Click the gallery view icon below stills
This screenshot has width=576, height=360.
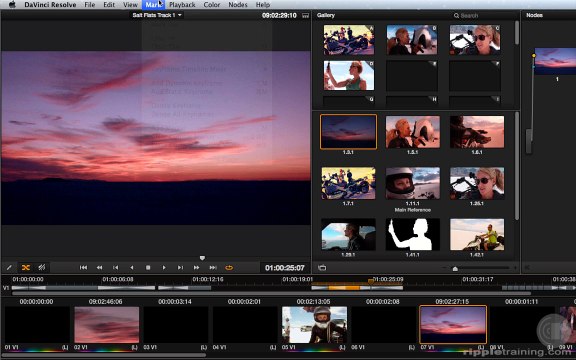click(322, 267)
